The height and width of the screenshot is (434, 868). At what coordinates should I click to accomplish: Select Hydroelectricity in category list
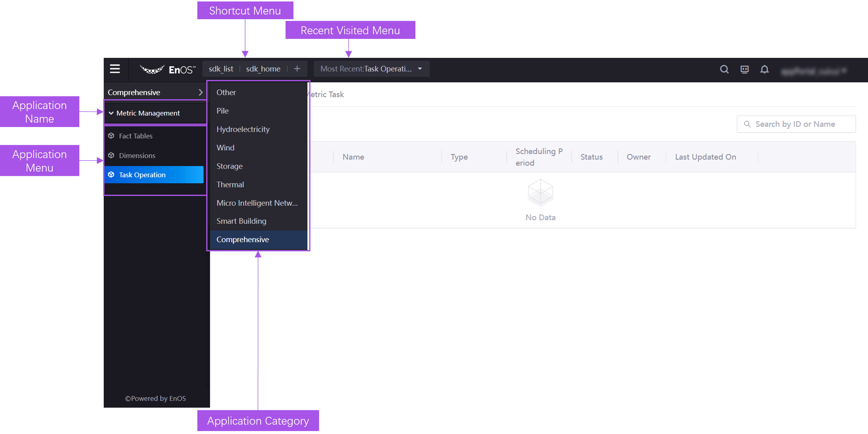tap(243, 129)
